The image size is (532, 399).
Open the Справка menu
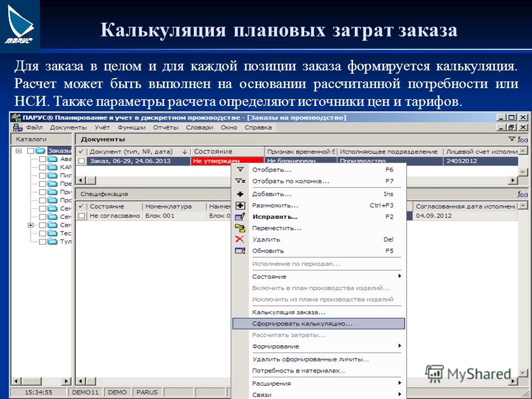(x=258, y=127)
